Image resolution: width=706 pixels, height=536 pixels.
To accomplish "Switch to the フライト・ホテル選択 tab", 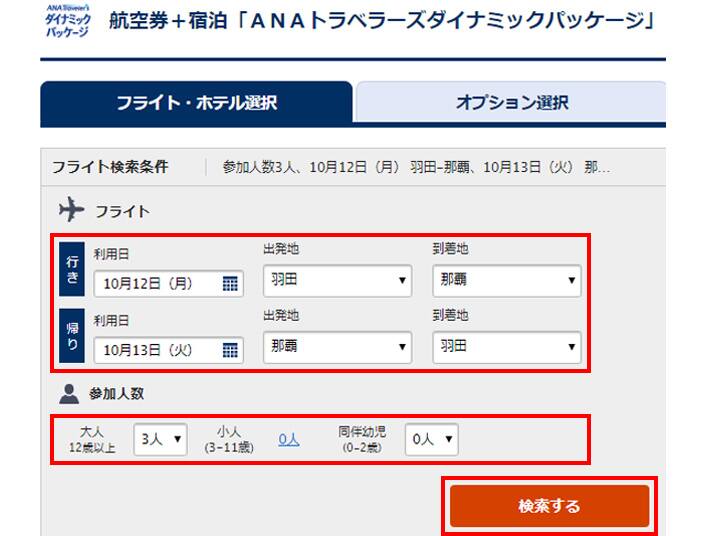I will tap(196, 103).
